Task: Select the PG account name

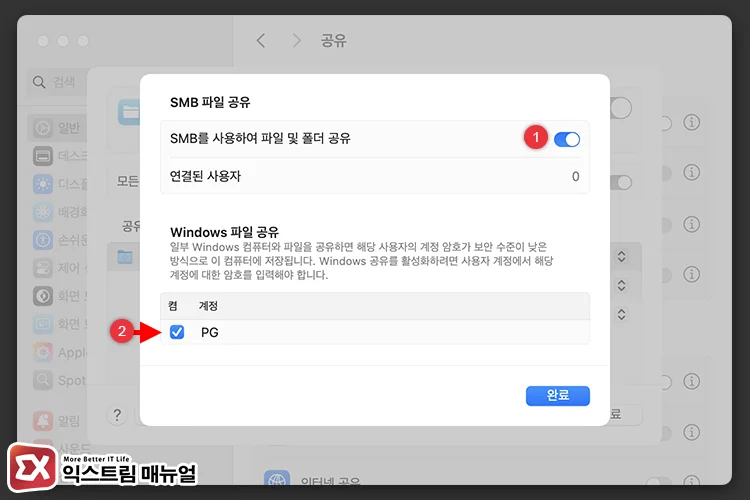Action: [x=210, y=333]
